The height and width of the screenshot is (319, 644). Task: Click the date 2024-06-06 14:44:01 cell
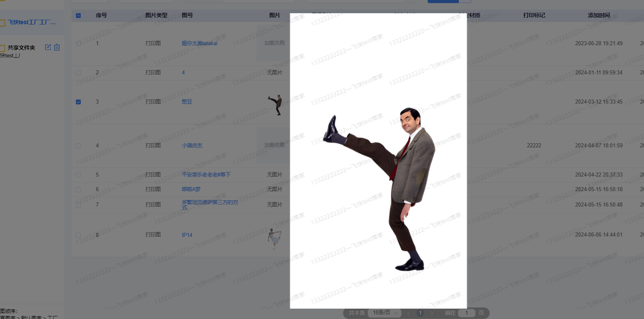click(599, 235)
